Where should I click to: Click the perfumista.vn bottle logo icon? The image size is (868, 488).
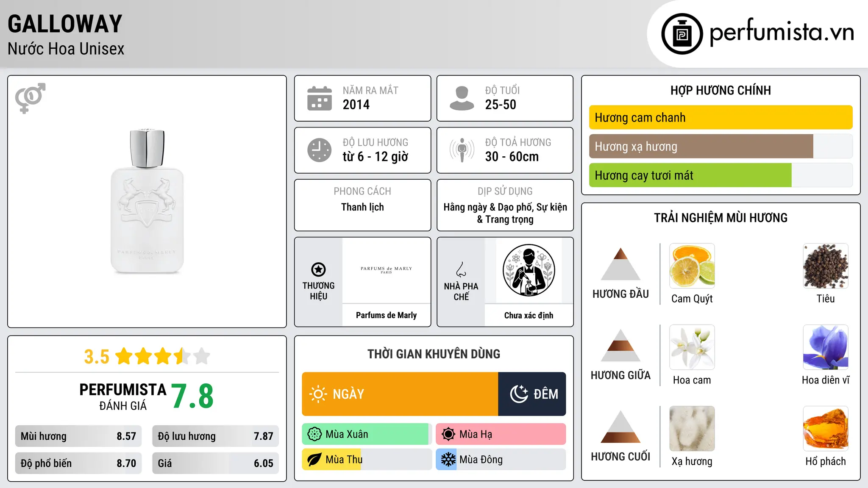coord(682,34)
